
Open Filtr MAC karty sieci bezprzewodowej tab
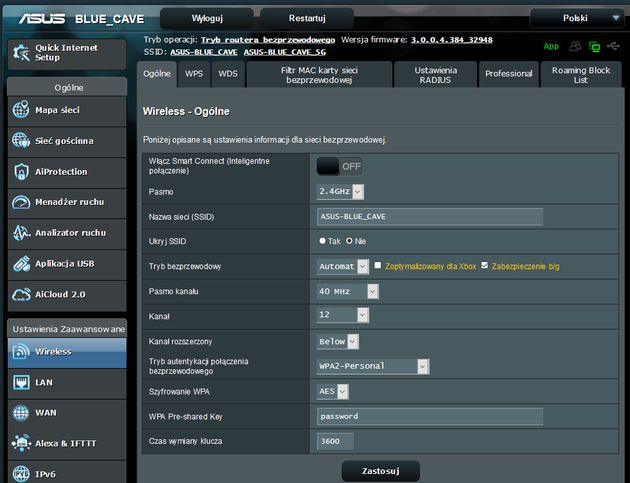[x=319, y=75]
